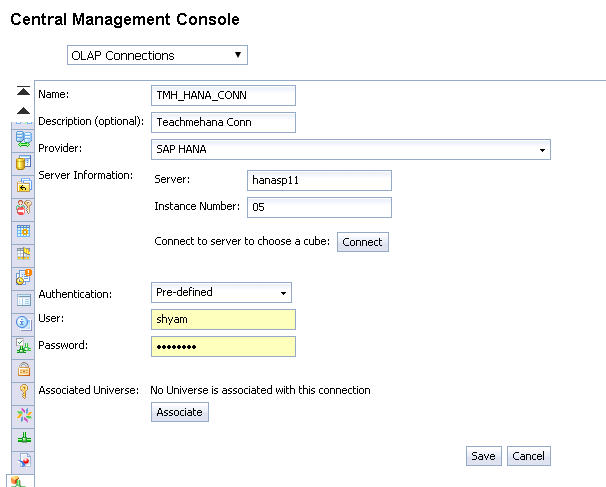Click the Associate universe button

tap(180, 412)
